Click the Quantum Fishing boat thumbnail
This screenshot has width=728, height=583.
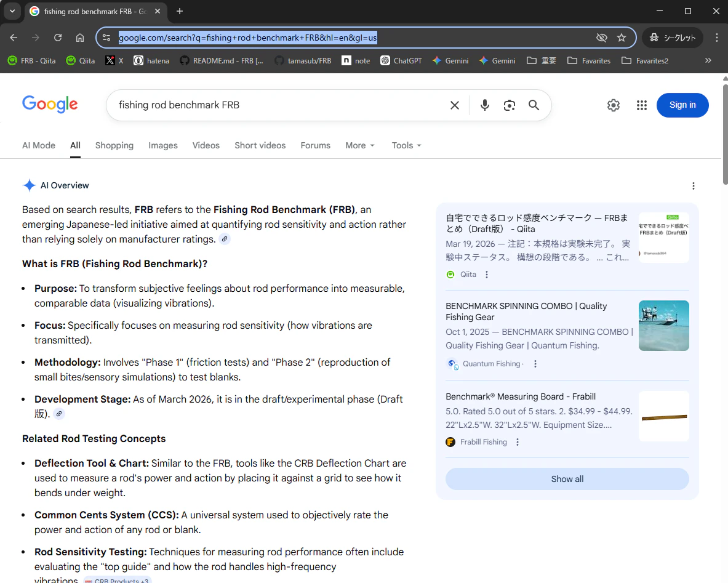pos(664,326)
